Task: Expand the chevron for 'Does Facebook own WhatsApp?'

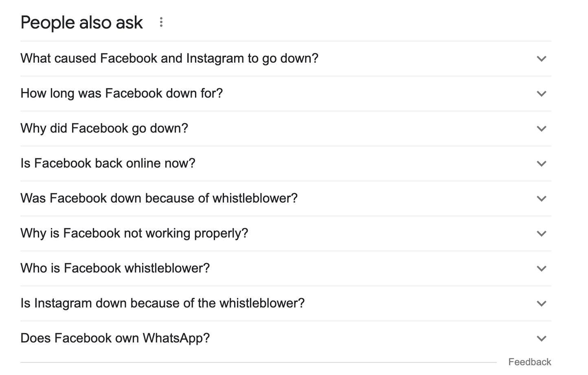Action: pos(542,338)
